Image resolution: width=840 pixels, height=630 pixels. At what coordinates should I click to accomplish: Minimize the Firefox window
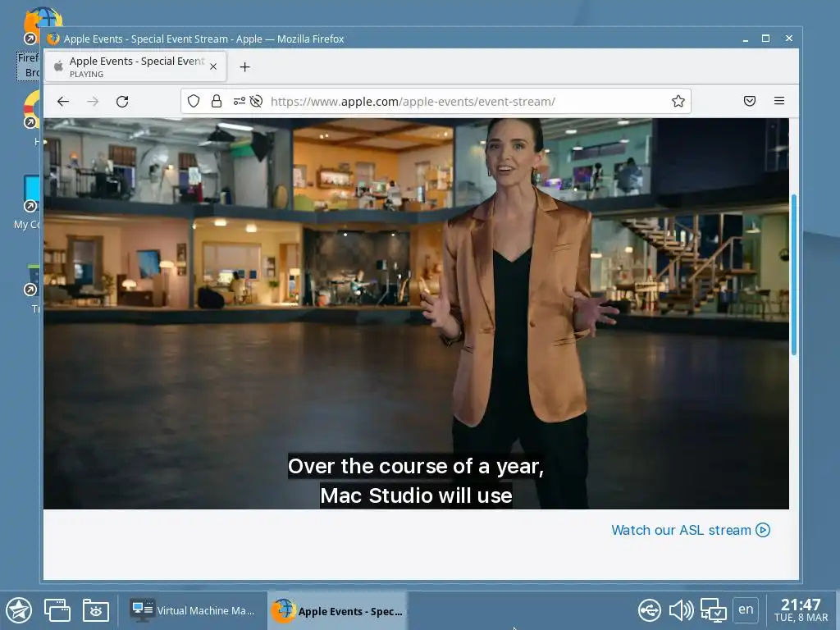click(745, 39)
